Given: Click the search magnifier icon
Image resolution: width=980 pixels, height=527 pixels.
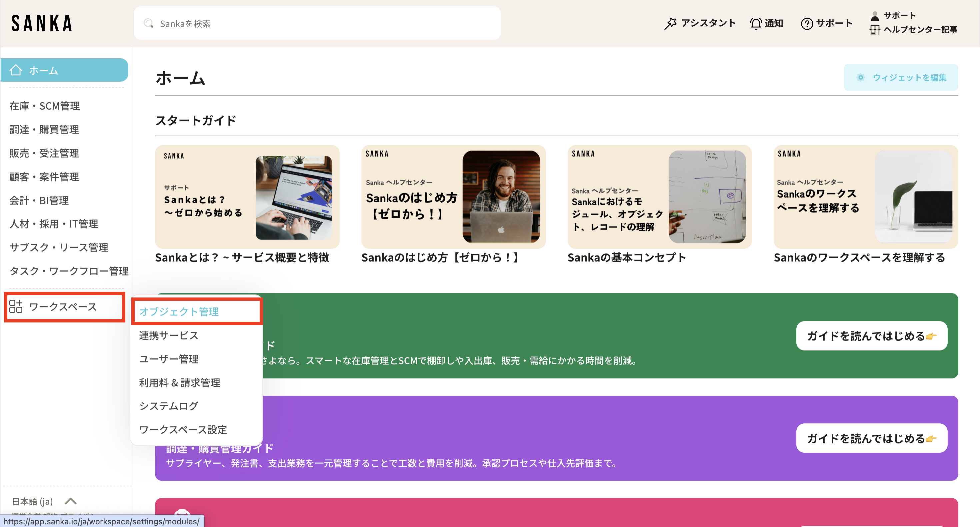Looking at the screenshot, I should (x=148, y=24).
